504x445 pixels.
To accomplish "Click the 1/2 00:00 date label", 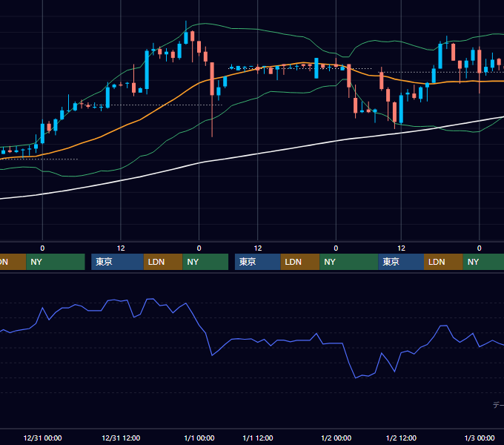I will 336,438.
